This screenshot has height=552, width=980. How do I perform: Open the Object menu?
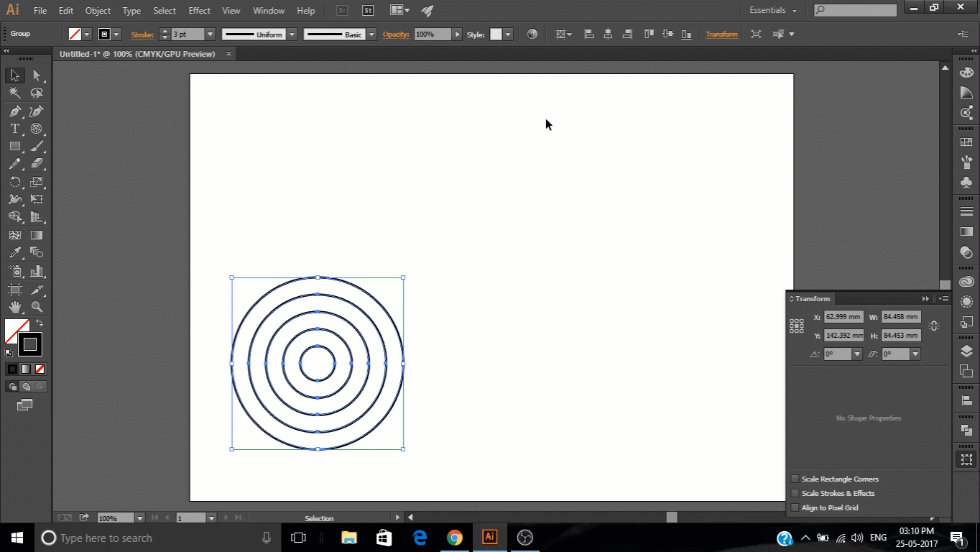[x=98, y=10]
